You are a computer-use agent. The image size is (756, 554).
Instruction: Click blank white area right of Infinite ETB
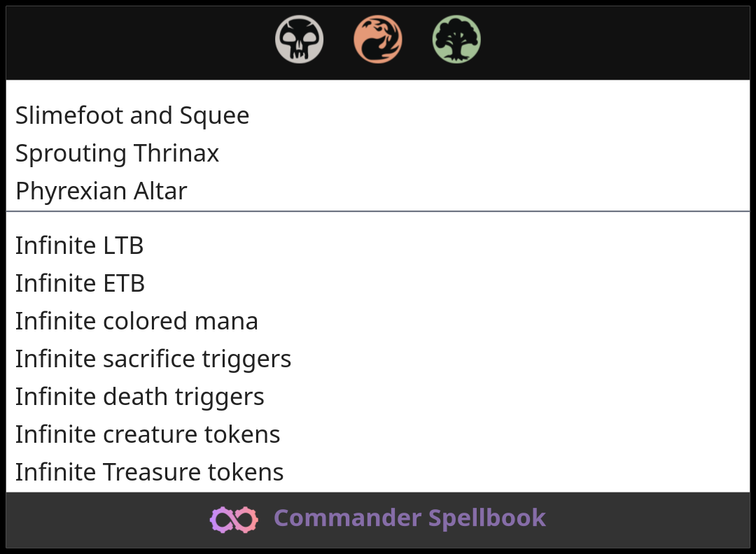tap(490, 283)
